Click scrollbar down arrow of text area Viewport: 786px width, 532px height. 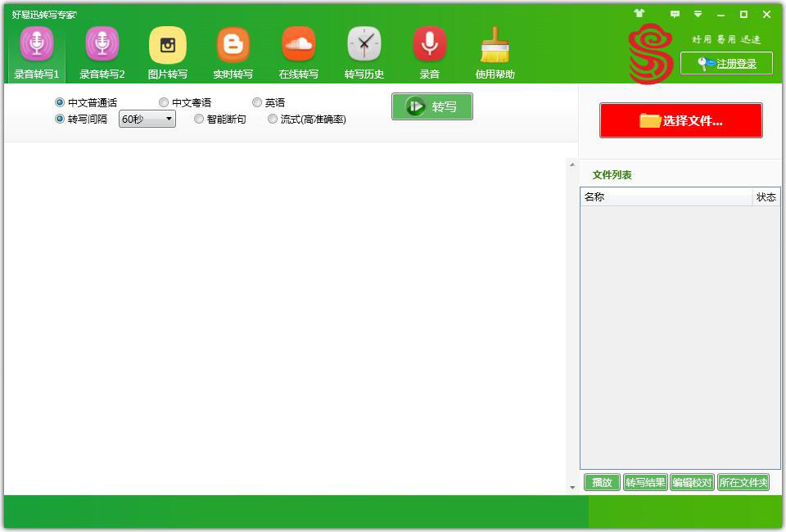pos(572,488)
